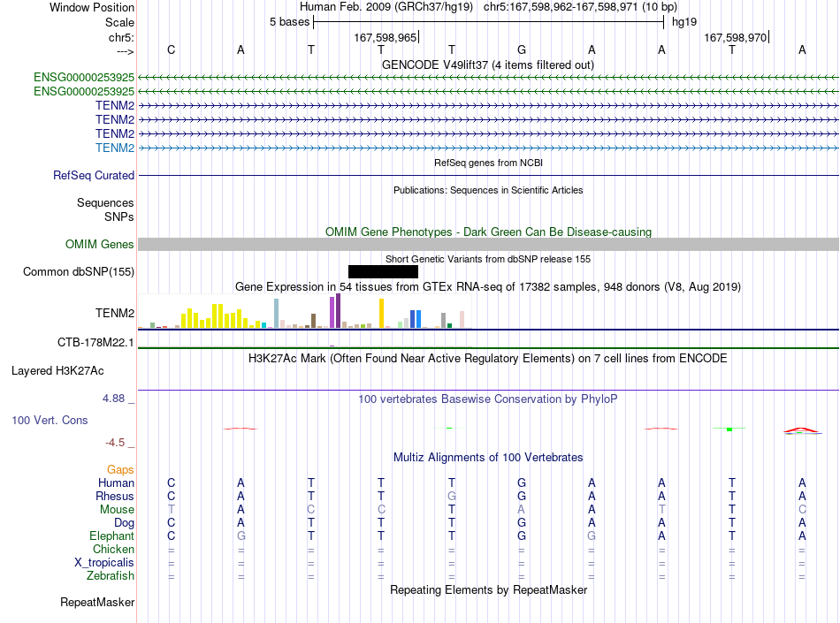Click the OMIM Genes track label
This screenshot has height=623, width=840.
click(100, 245)
